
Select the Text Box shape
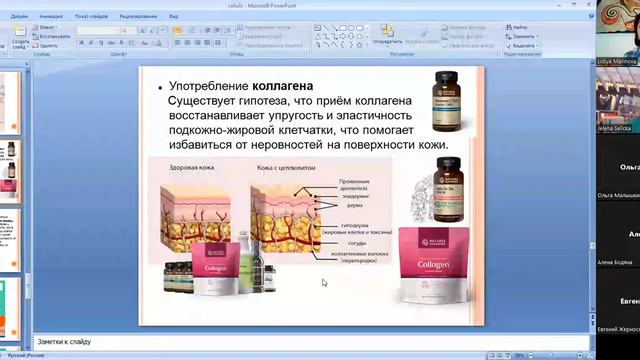pyautogui.click(x=318, y=28)
